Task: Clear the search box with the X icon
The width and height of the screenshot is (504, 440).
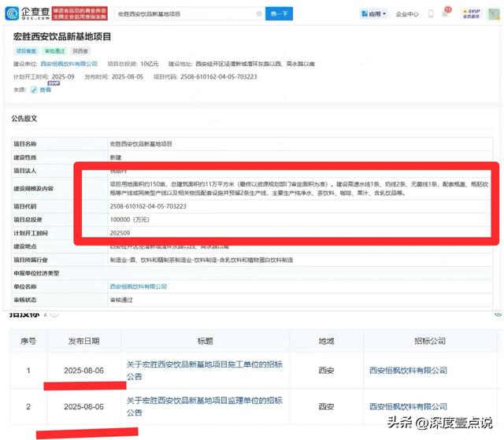Action: click(259, 14)
